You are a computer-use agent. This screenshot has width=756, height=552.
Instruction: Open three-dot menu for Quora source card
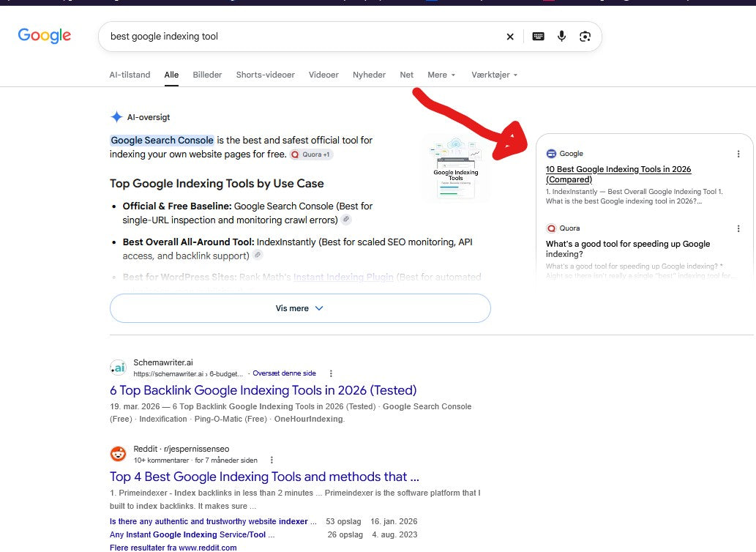738,228
